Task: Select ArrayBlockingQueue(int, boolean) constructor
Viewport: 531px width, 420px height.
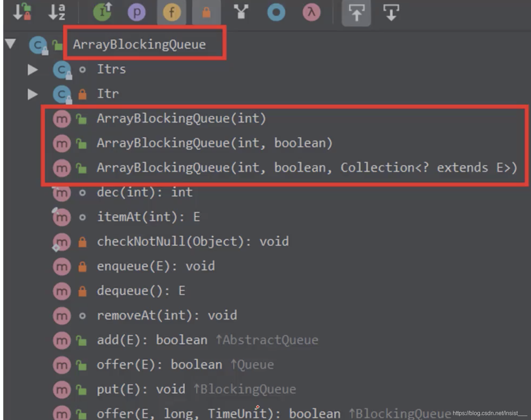Action: (x=215, y=143)
